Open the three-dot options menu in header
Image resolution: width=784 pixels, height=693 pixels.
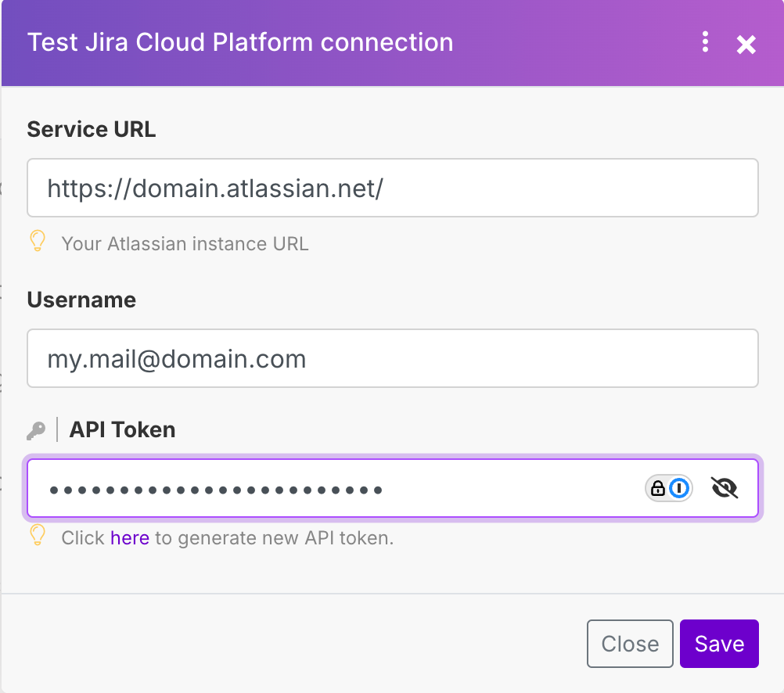[x=705, y=42]
